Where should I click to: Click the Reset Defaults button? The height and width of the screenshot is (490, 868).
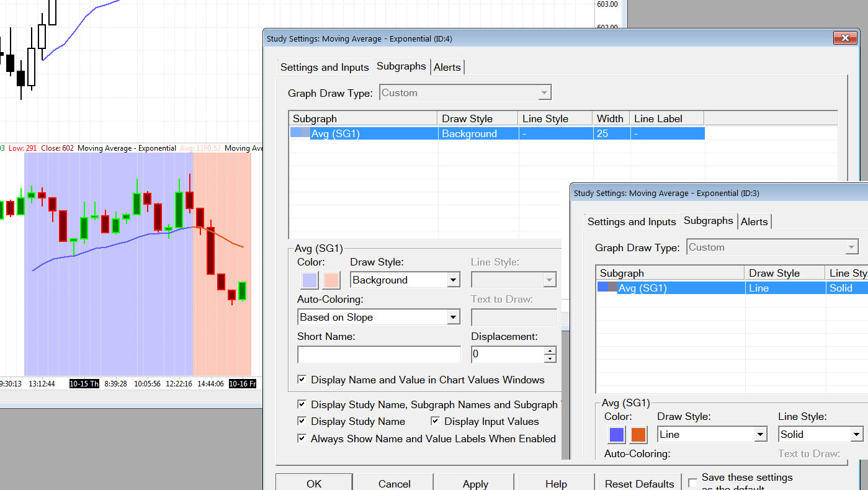point(640,483)
